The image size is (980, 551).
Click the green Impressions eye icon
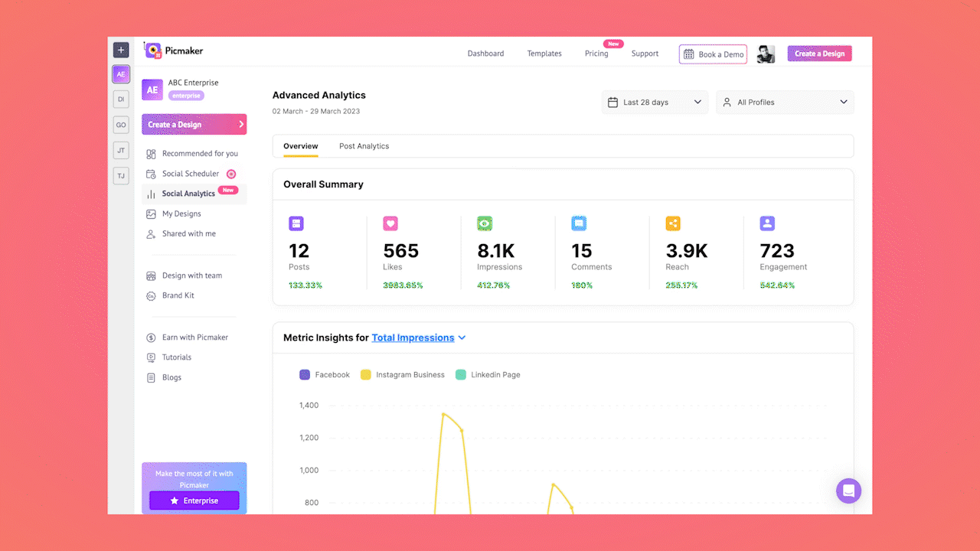[485, 223]
